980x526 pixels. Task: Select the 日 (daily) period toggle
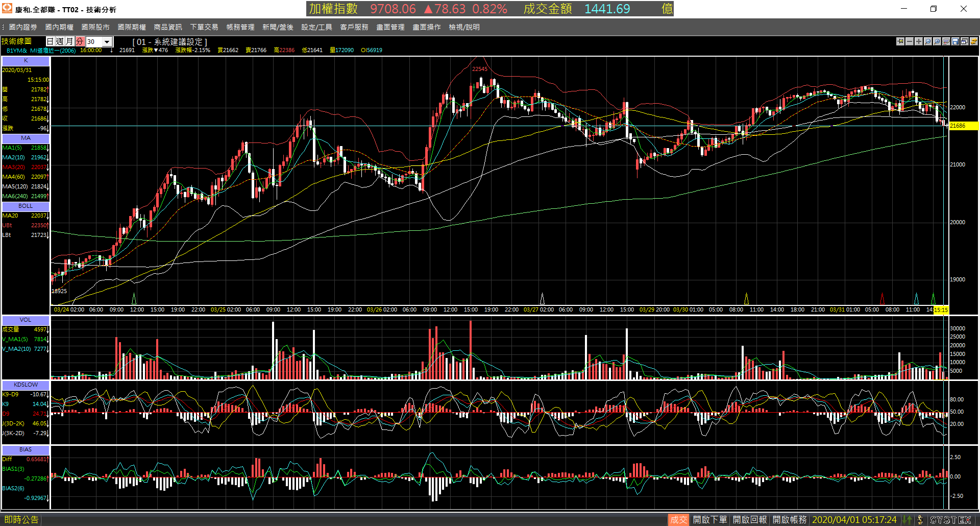51,41
